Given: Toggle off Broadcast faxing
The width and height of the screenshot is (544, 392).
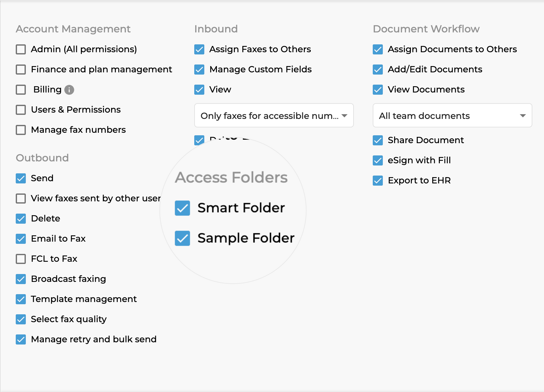Looking at the screenshot, I should tap(20, 279).
